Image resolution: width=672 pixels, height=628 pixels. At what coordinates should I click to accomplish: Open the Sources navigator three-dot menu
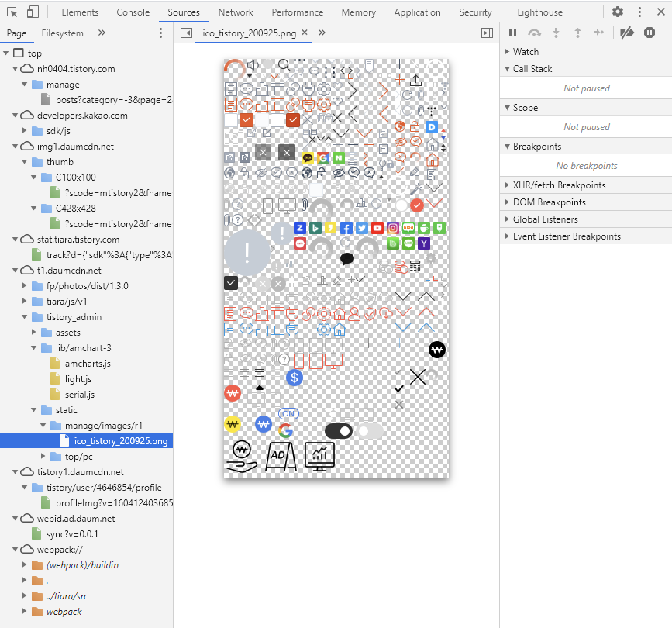[160, 33]
